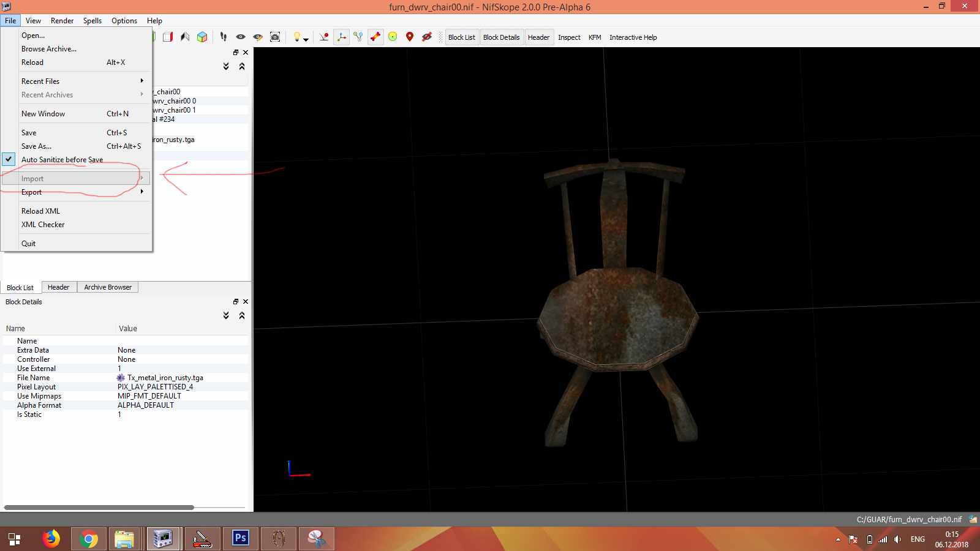This screenshot has height=551, width=980.
Task: Click the eye with pencil icon
Action: click(258, 37)
